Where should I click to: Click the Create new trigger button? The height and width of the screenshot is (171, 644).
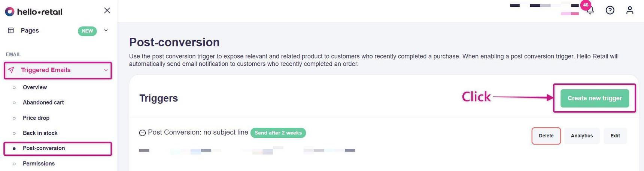pos(595,98)
